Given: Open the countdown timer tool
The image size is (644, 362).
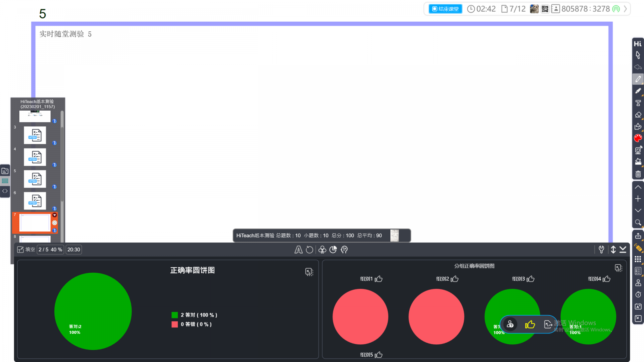Looking at the screenshot, I should click(638, 295).
